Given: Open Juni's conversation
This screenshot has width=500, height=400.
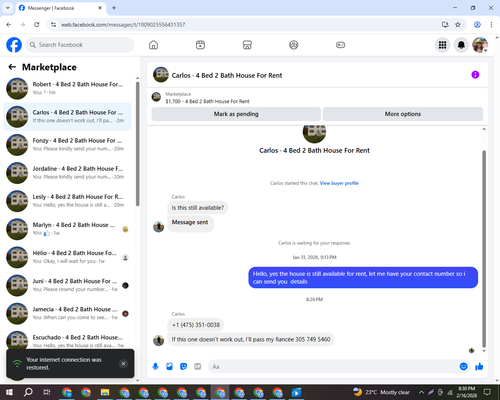Looking at the screenshot, I should [x=67, y=285].
